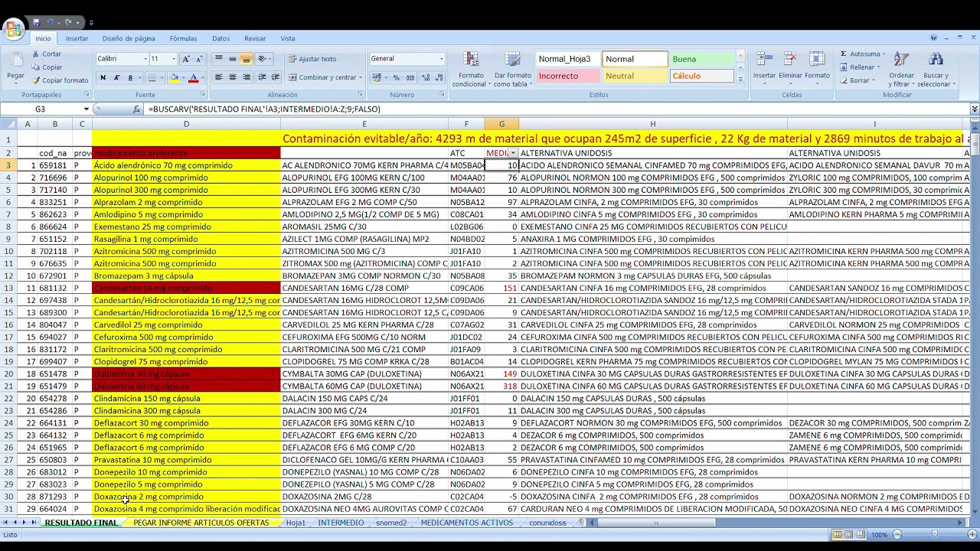Viewport: 980px width, 551px height.
Task: Apply yellow fill color to cell
Action: tap(174, 77)
